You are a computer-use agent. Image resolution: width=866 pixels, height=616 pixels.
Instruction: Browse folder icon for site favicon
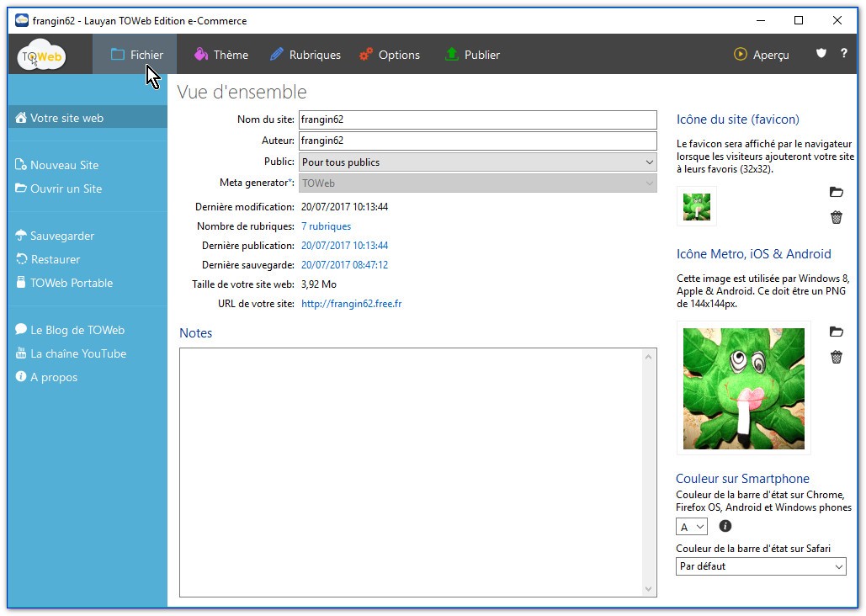point(836,193)
